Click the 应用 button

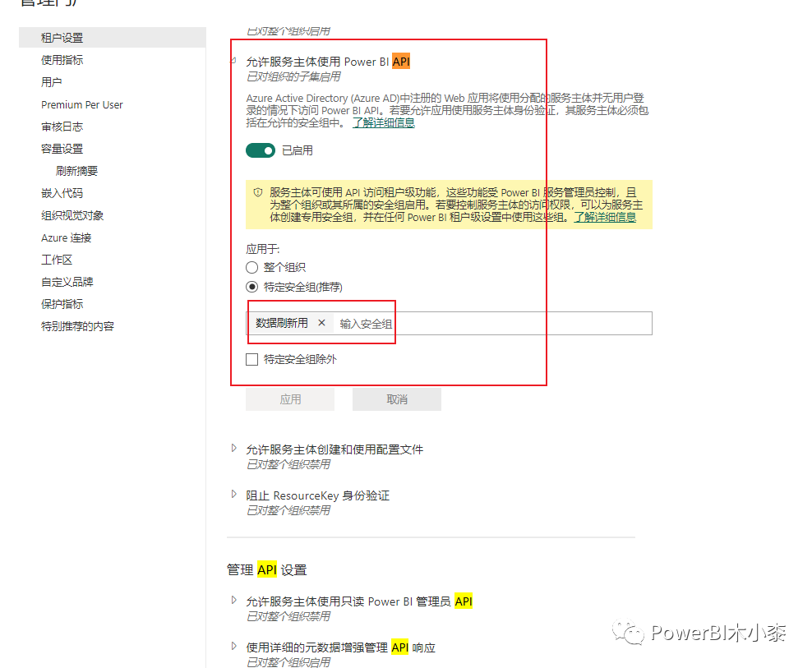point(290,400)
